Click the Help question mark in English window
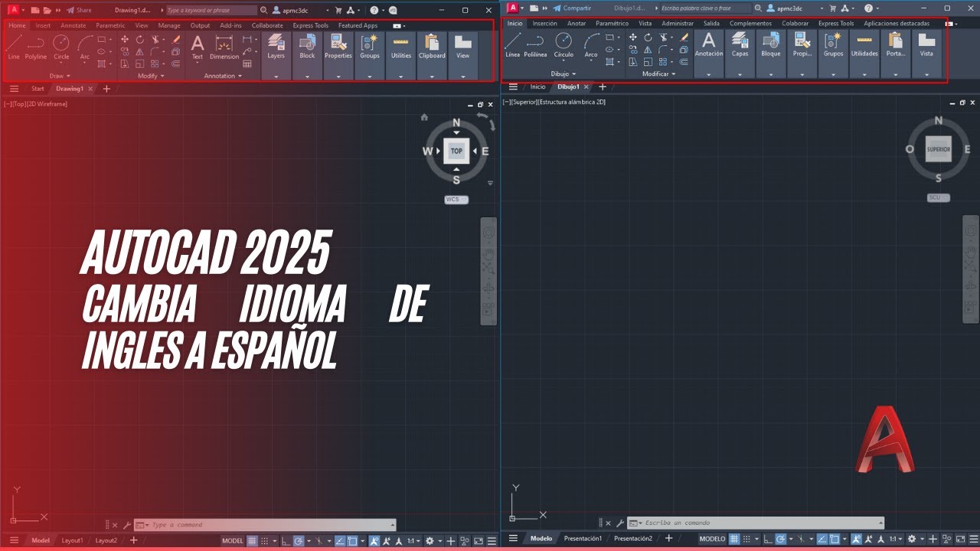This screenshot has height=551, width=980. pos(374,10)
